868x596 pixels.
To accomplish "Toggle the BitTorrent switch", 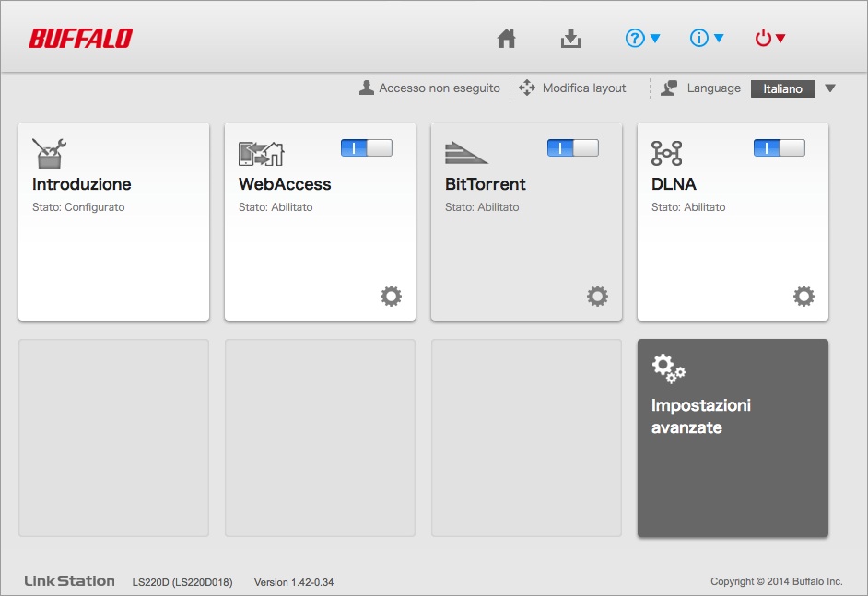I will coord(573,147).
